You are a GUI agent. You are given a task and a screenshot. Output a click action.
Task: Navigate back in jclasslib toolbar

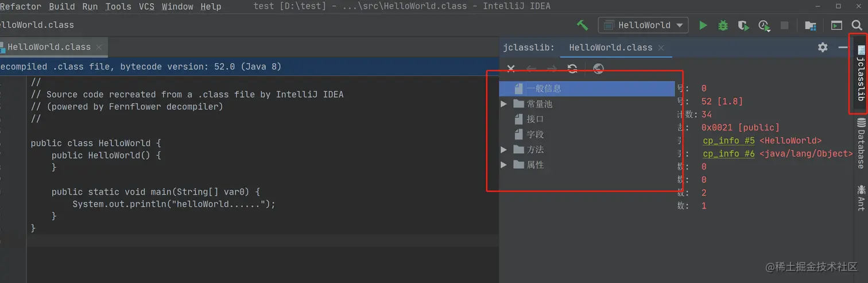point(532,69)
